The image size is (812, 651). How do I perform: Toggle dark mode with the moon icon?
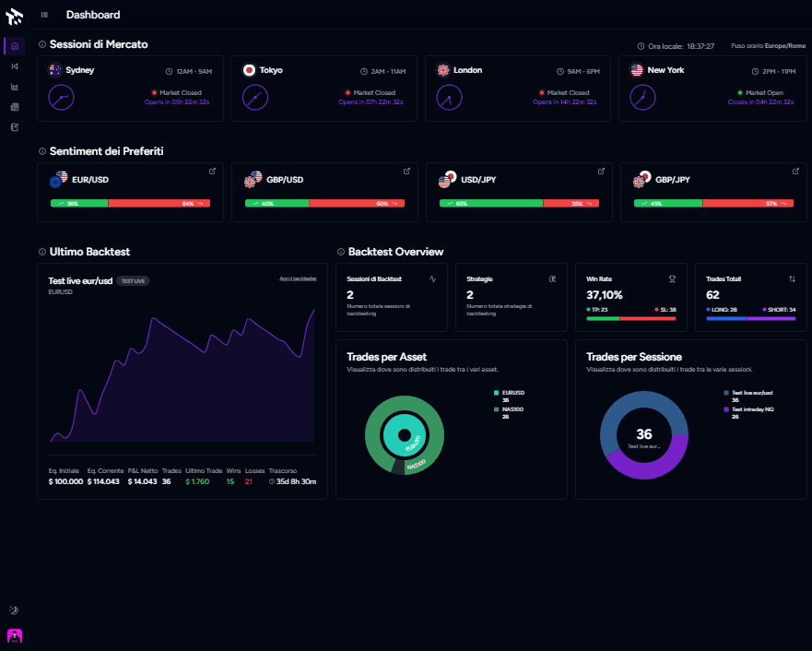click(x=14, y=610)
